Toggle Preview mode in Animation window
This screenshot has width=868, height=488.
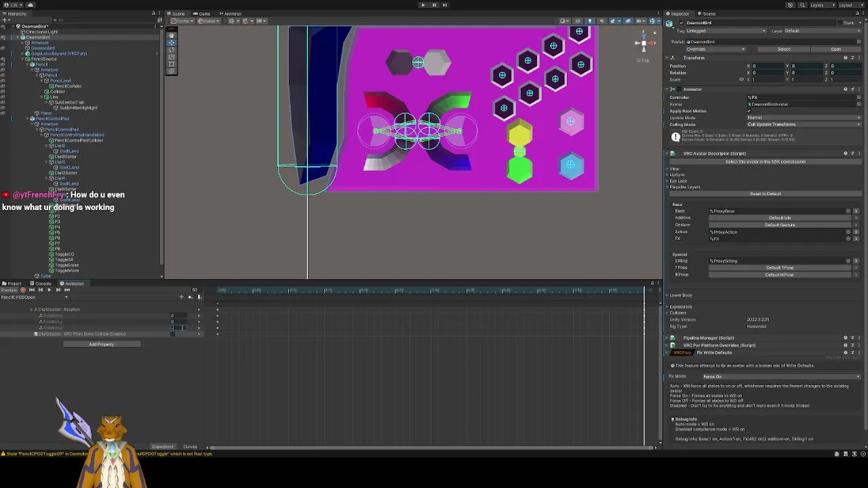click(9, 290)
